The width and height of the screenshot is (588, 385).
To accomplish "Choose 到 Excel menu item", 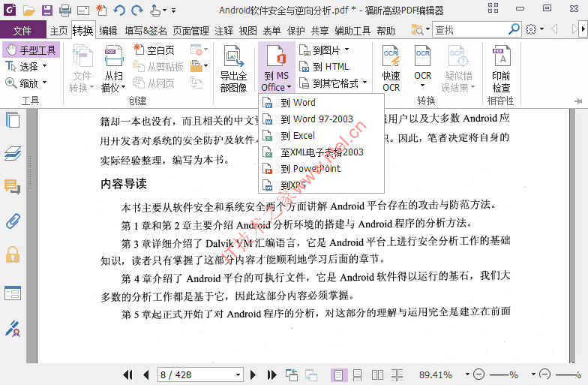I will pyautogui.click(x=321, y=135).
